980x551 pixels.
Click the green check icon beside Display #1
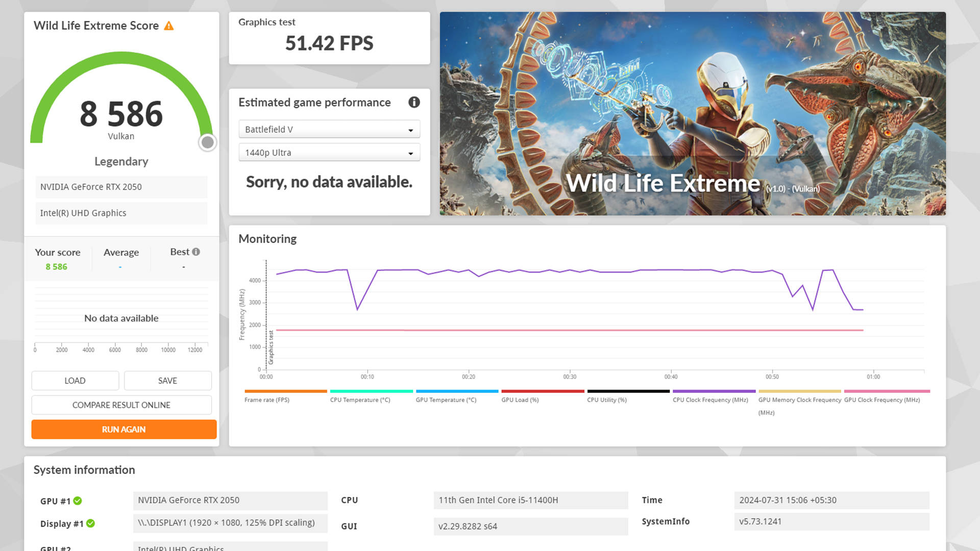[x=90, y=523]
